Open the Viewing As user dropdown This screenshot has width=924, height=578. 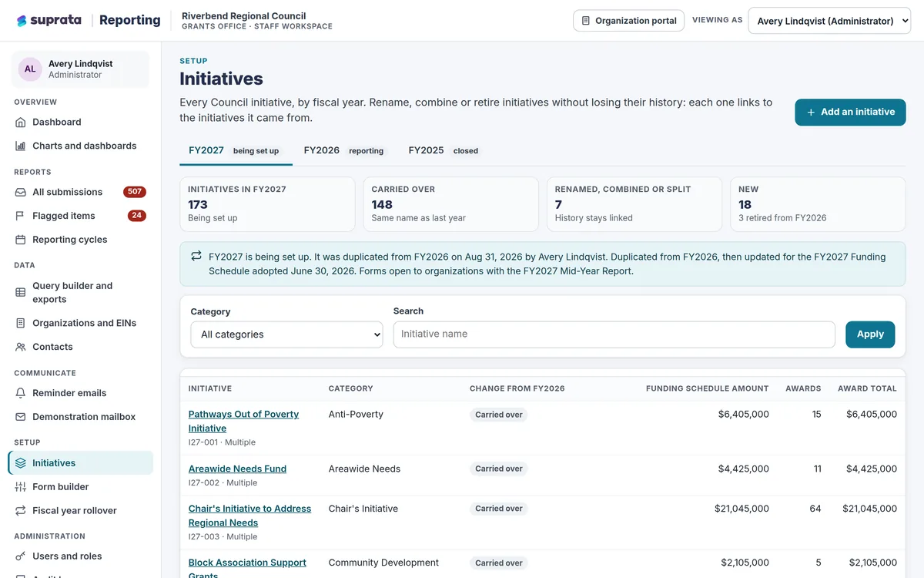(829, 21)
